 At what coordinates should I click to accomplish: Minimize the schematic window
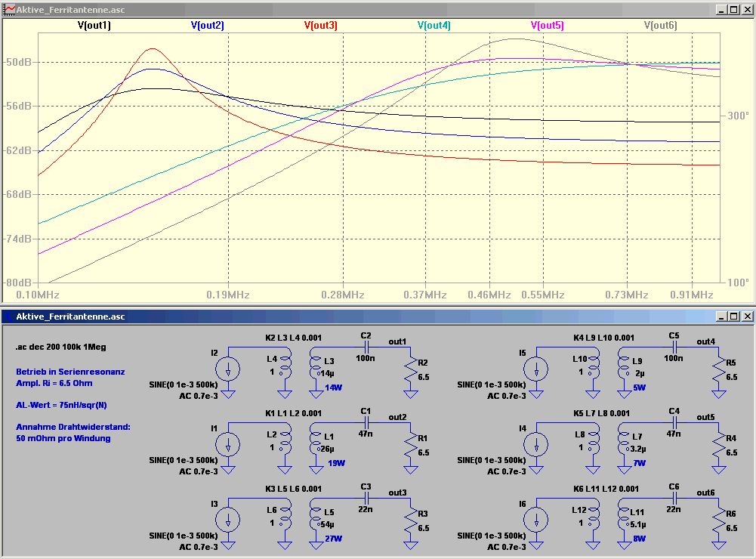pos(721,317)
